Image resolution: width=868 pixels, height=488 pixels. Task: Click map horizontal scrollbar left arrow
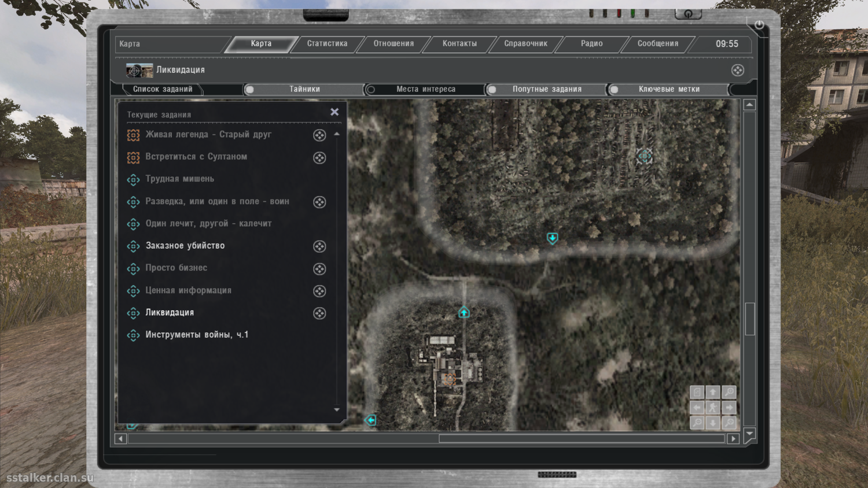tap(120, 439)
